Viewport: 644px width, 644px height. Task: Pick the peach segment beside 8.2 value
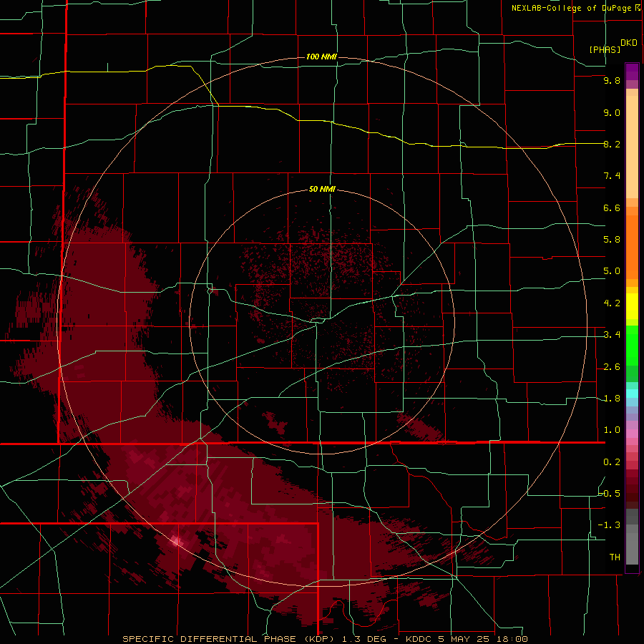632,147
